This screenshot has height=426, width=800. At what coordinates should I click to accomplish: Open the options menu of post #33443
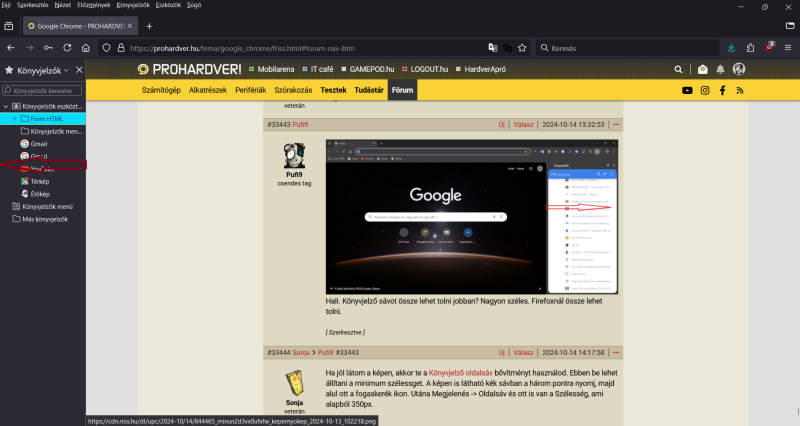(616, 124)
